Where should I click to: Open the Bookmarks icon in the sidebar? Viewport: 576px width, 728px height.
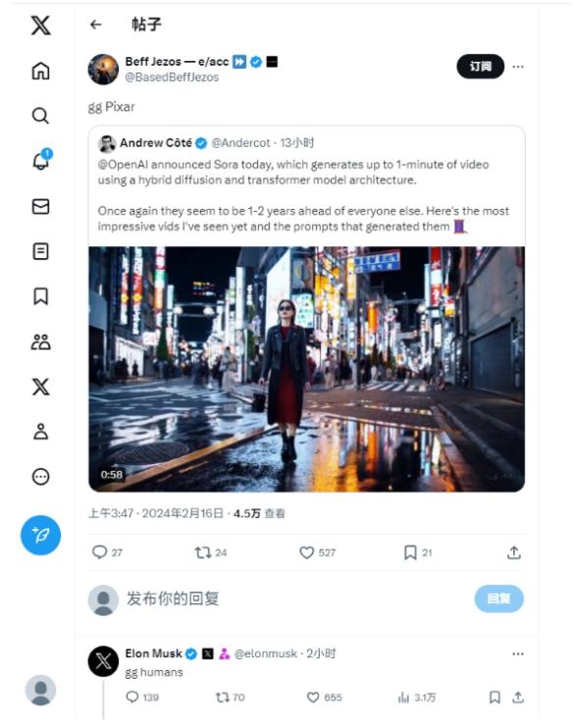tap(40, 296)
